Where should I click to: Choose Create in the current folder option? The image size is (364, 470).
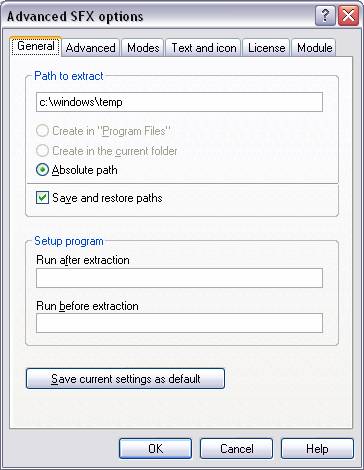pos(42,151)
